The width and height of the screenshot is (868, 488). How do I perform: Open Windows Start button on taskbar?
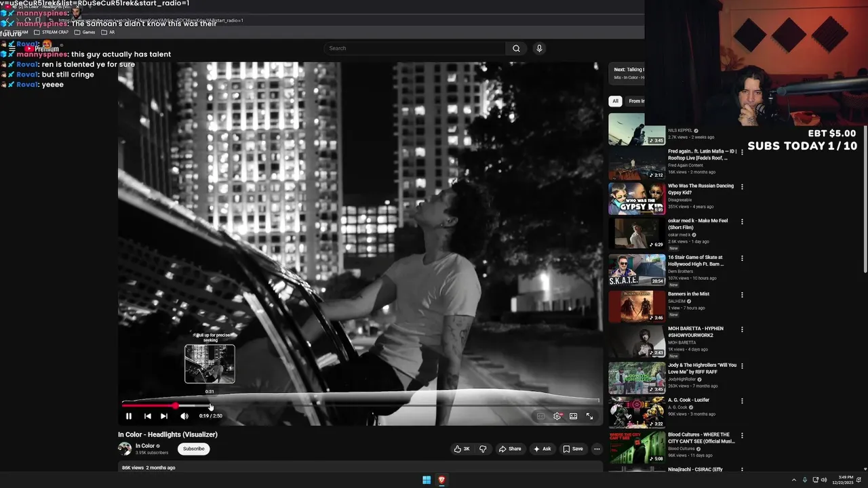click(427, 480)
